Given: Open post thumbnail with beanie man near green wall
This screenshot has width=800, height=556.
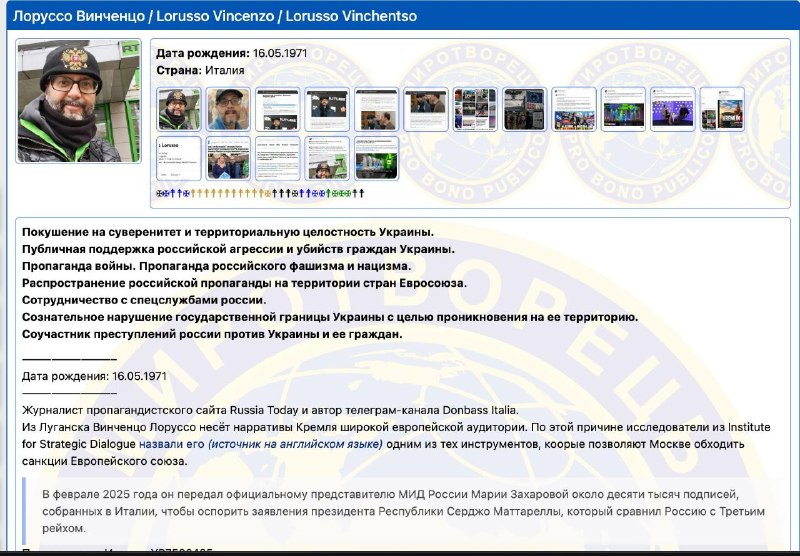Looking at the screenshot, I should [x=327, y=158].
